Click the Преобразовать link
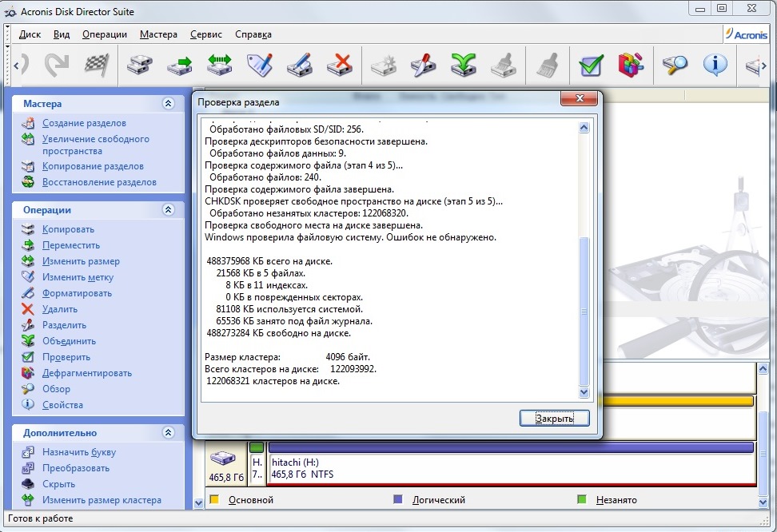The height and width of the screenshot is (532, 777). [76, 468]
